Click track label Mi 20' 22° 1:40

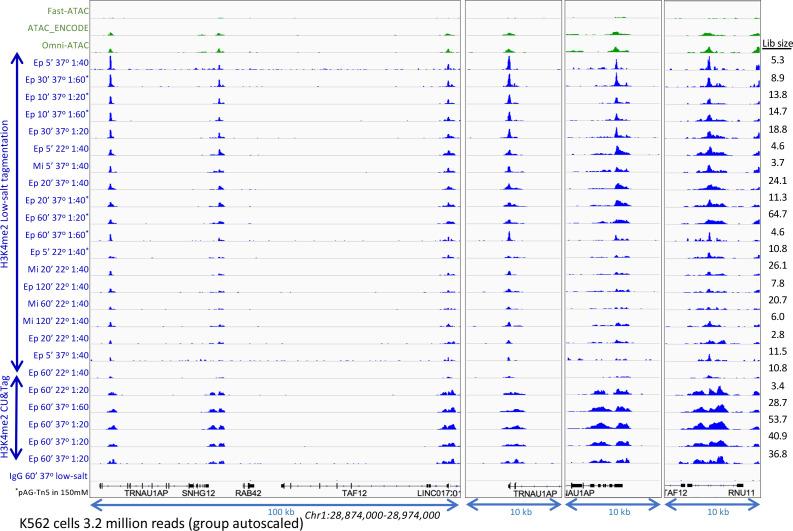point(58,269)
